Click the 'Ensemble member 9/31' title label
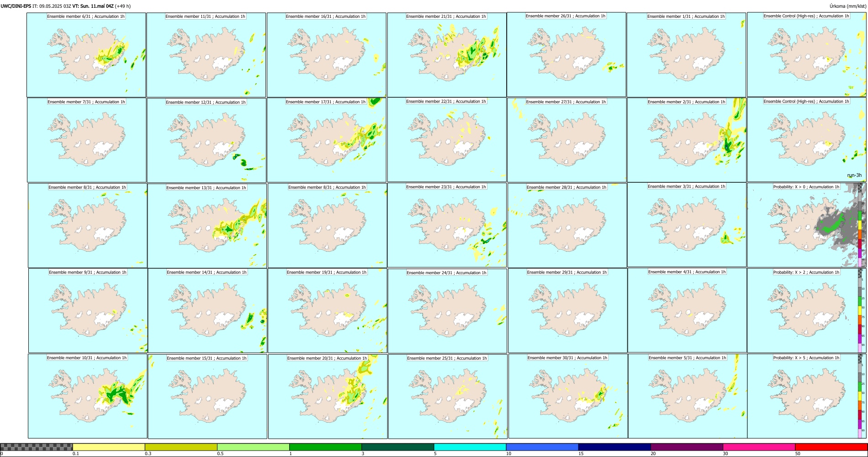The width and height of the screenshot is (868, 457). [88, 272]
